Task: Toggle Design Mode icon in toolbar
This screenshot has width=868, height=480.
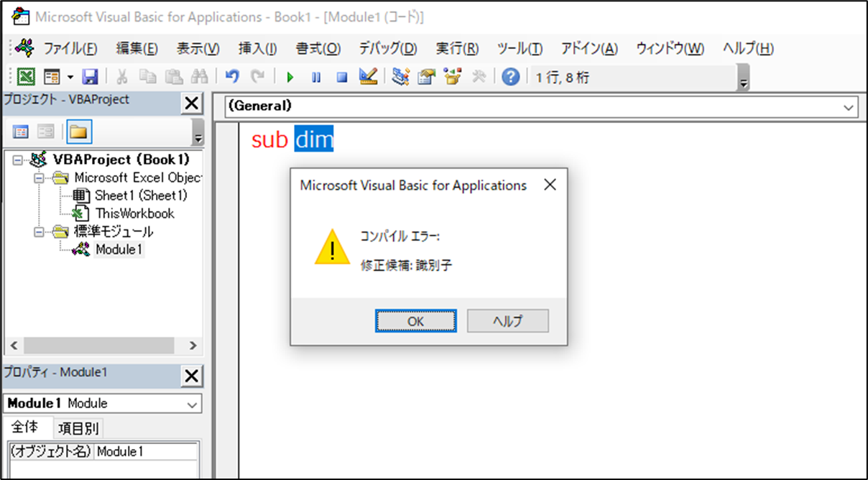Action: pos(368,77)
